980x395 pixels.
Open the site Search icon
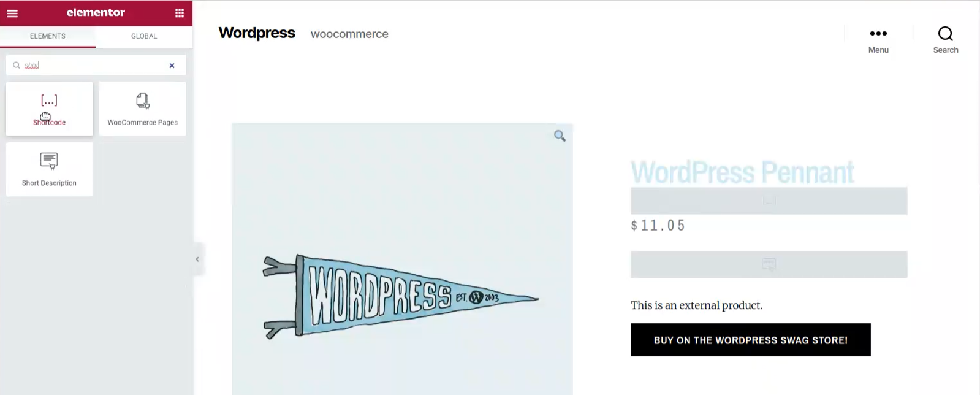point(946,34)
